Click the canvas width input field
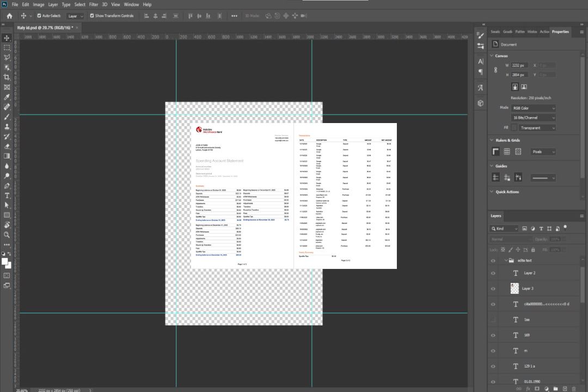Image resolution: width=588 pixels, height=392 pixels. tap(519, 65)
